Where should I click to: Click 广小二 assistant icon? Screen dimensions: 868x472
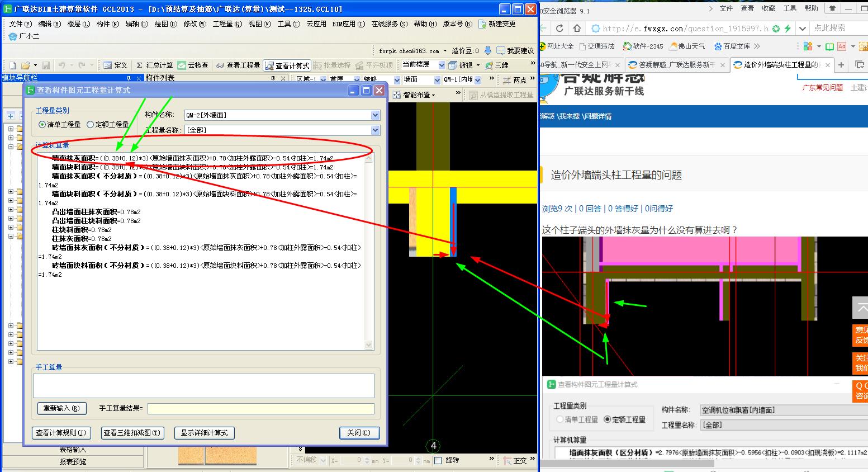coord(13,36)
